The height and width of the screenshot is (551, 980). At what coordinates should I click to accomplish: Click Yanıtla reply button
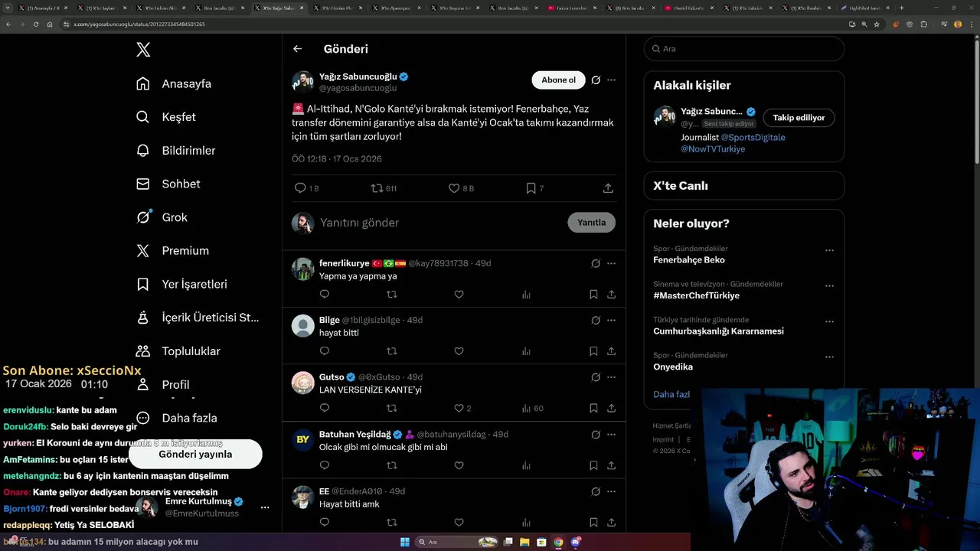pyautogui.click(x=591, y=223)
